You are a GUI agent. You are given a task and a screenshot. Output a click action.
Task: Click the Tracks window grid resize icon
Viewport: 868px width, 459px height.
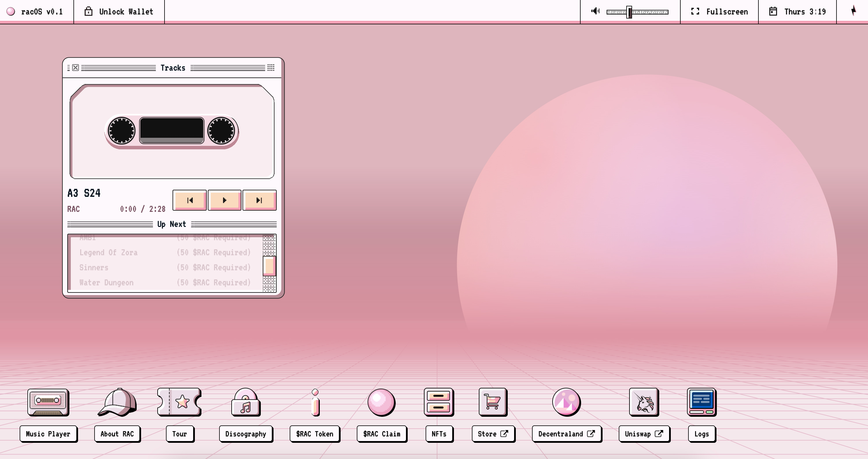(271, 68)
